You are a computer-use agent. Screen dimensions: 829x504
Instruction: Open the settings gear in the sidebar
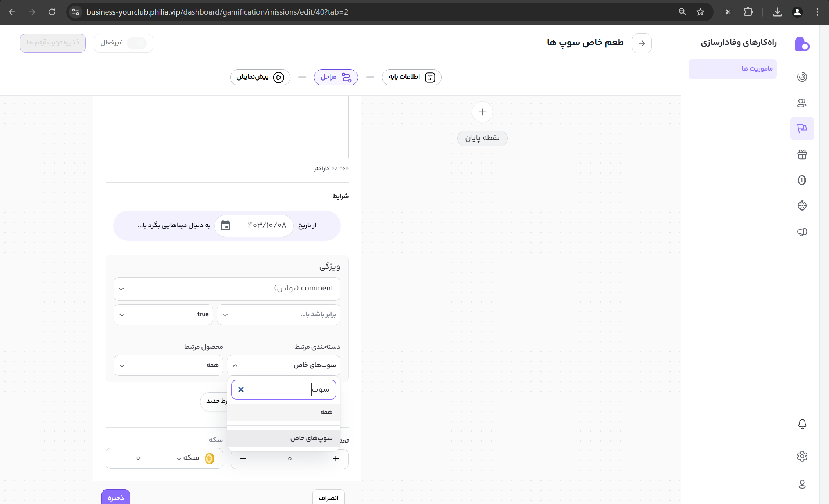click(802, 456)
